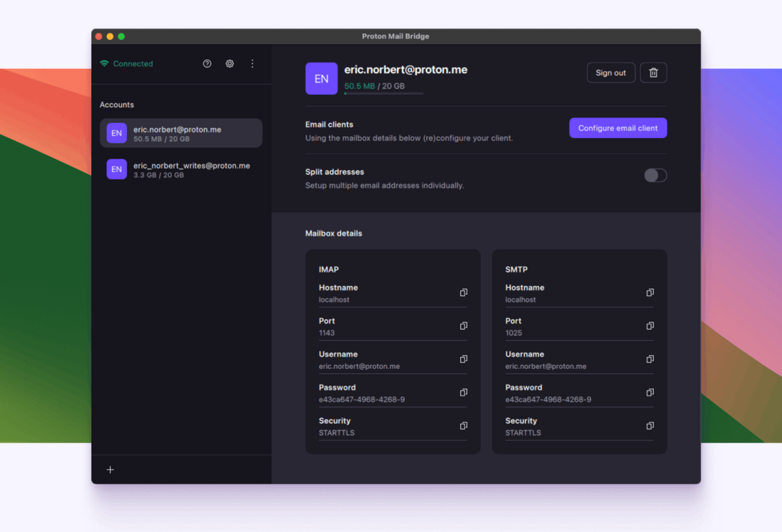Close the Proton Mail Bridge window
The width and height of the screenshot is (782, 532).
click(99, 36)
